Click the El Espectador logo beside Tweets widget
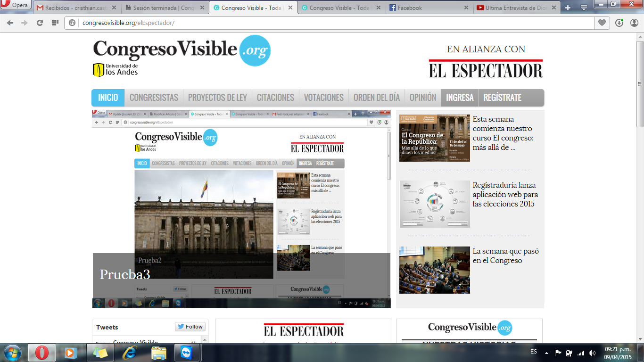644x362 pixels. (x=304, y=330)
